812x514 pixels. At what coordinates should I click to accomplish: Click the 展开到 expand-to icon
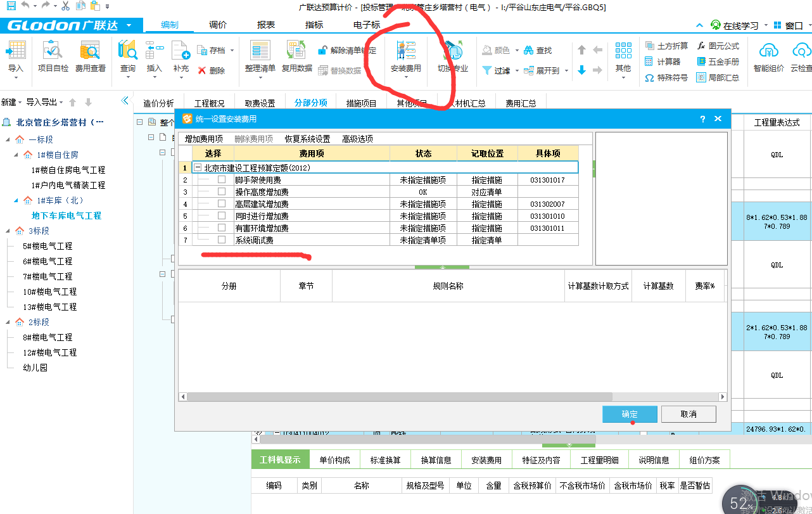click(x=528, y=70)
